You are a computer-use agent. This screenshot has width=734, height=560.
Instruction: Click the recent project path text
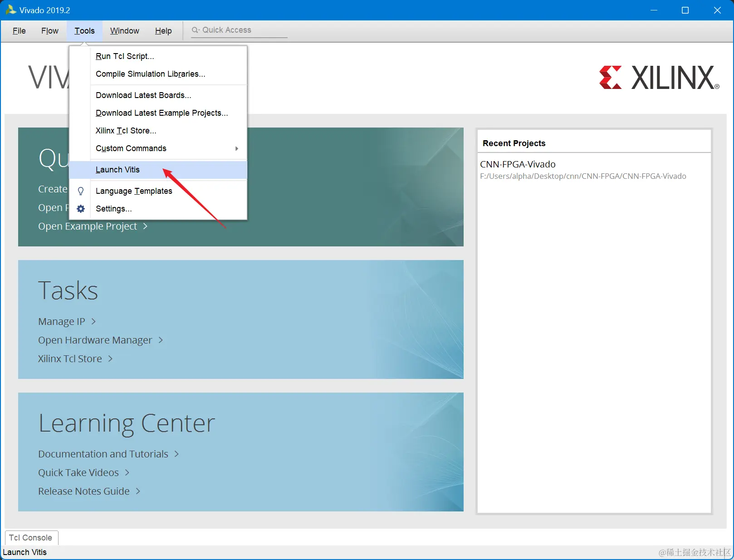click(583, 176)
